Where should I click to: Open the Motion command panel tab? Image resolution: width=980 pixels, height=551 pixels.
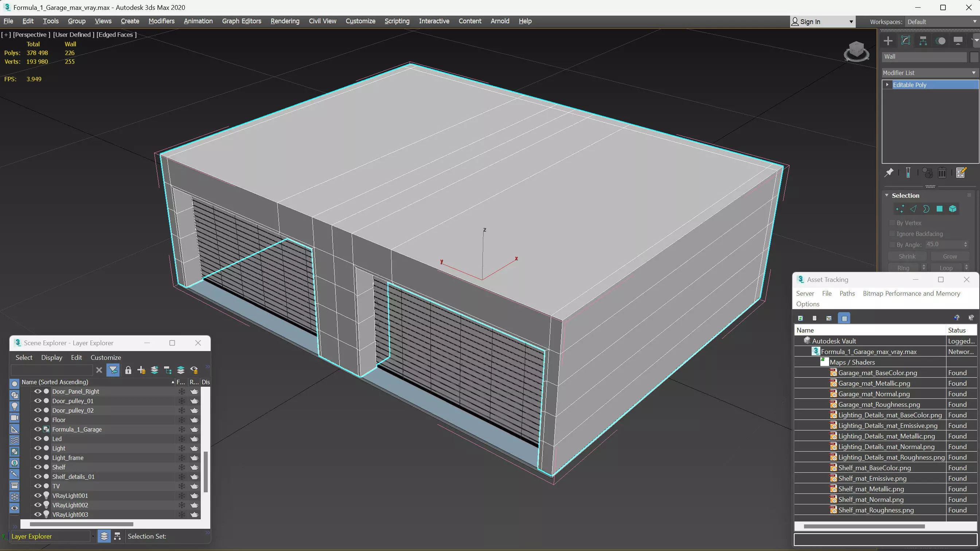pos(940,41)
